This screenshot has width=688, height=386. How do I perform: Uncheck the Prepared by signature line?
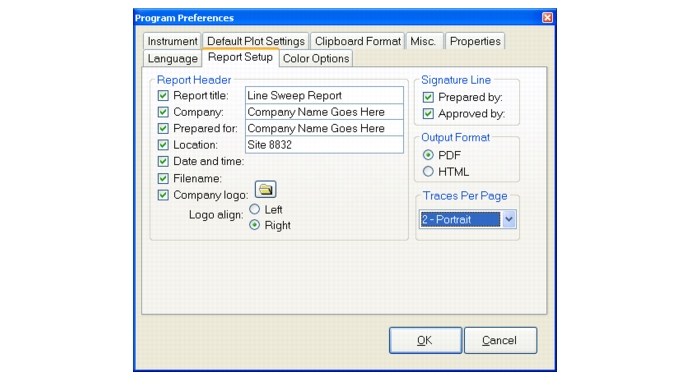pyautogui.click(x=428, y=97)
